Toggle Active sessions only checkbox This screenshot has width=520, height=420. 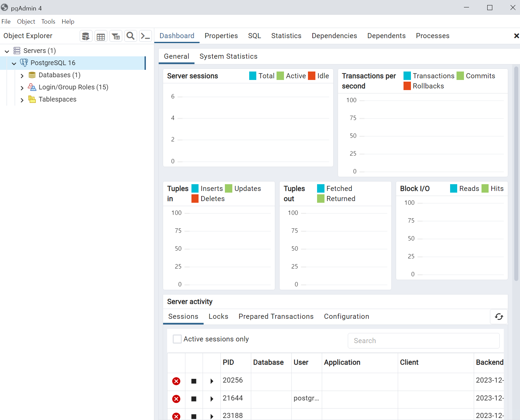[x=177, y=339]
